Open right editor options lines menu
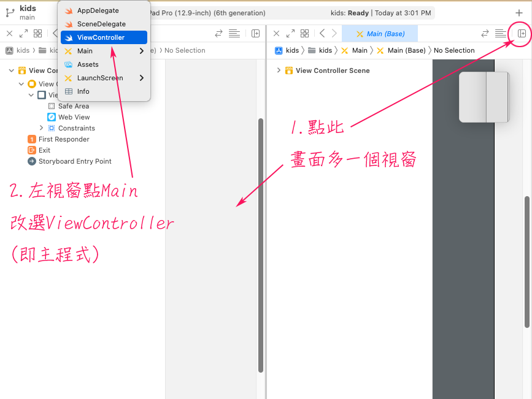This screenshot has height=399, width=532. pos(501,33)
